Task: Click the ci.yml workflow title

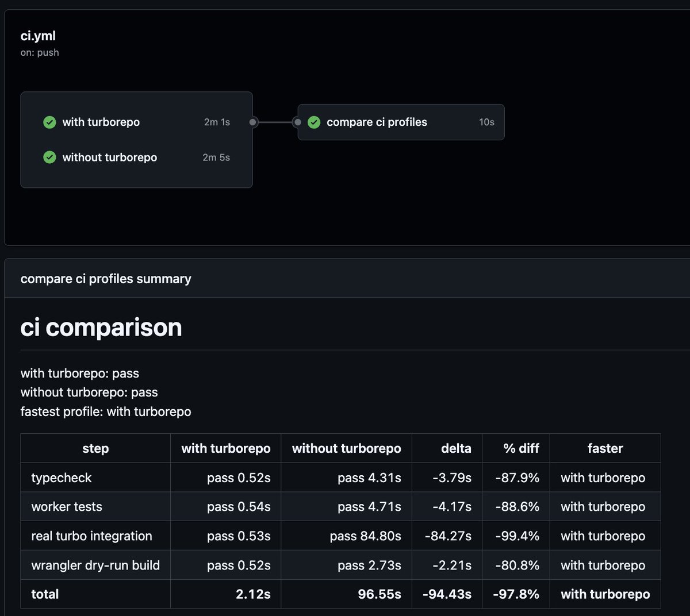Action: 38,36
